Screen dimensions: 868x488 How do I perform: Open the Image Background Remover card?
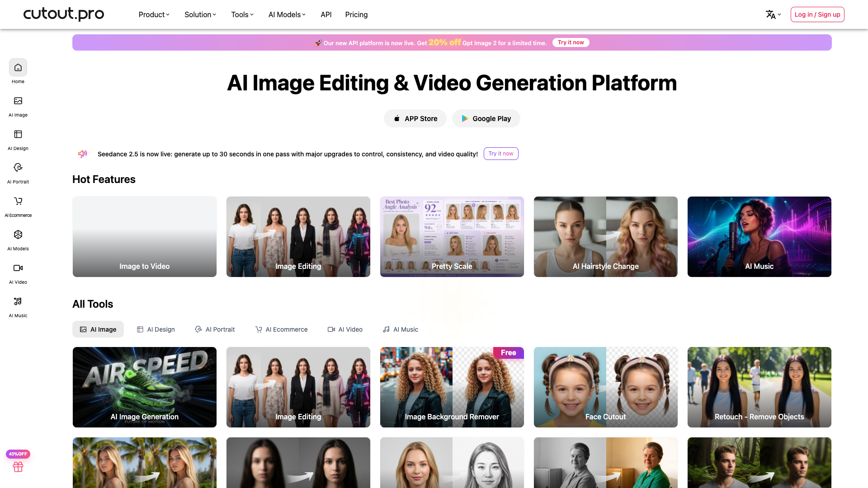click(x=452, y=387)
